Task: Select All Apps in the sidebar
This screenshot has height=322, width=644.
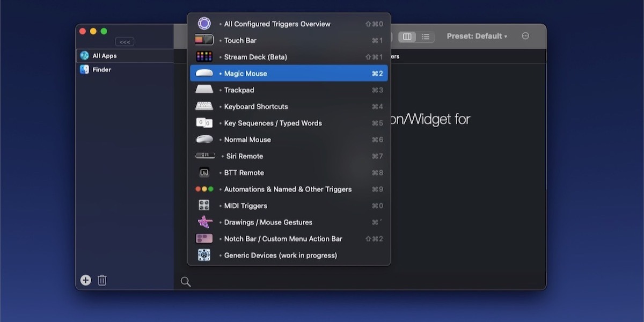Action: (x=105, y=55)
